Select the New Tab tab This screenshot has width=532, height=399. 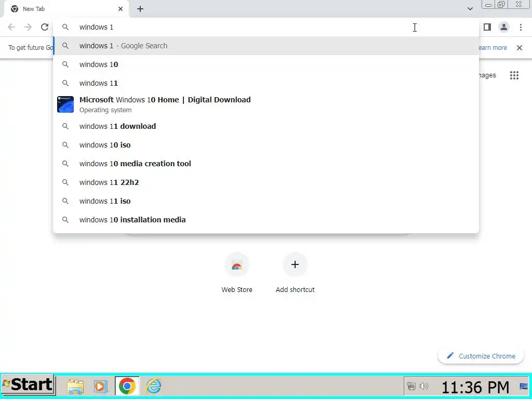(66, 9)
